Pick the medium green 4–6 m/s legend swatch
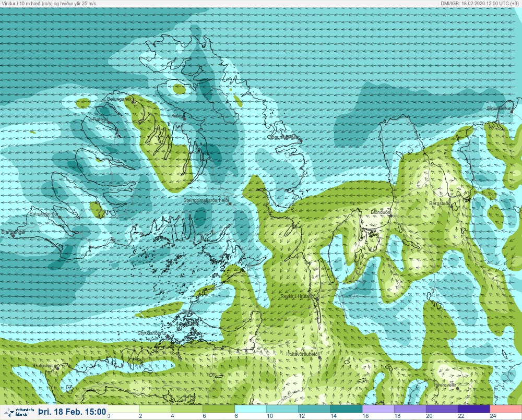Screen dimensions: 522x420 (187, 409)
